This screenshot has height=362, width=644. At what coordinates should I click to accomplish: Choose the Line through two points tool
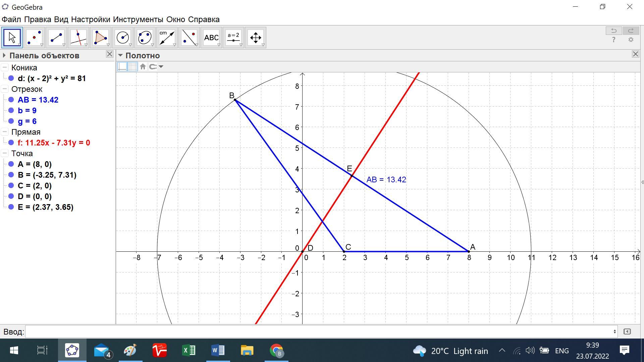(56, 38)
